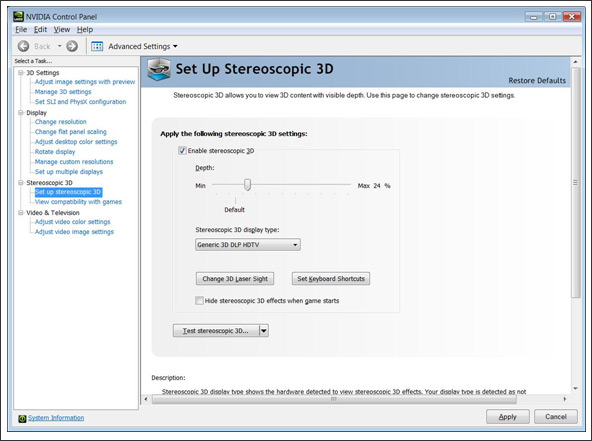
Task: Click Change 3D Laser Sight button
Action: coord(235,279)
